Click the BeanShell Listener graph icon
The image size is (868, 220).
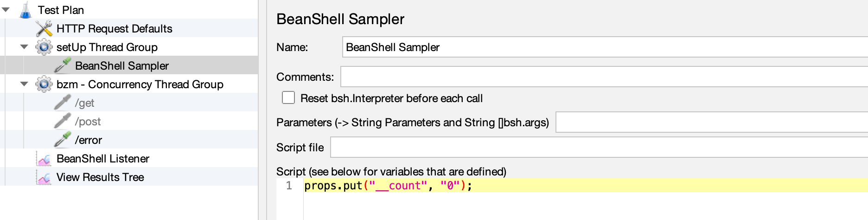click(x=44, y=159)
